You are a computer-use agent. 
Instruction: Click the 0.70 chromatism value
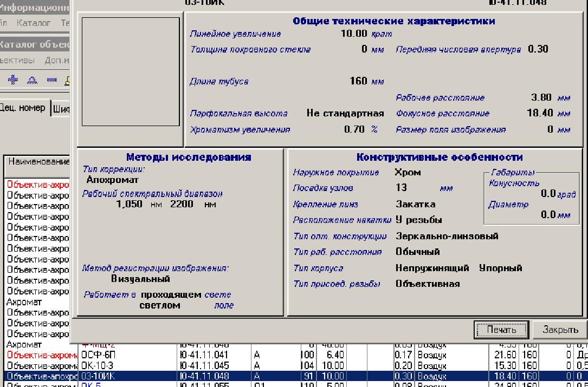point(354,129)
